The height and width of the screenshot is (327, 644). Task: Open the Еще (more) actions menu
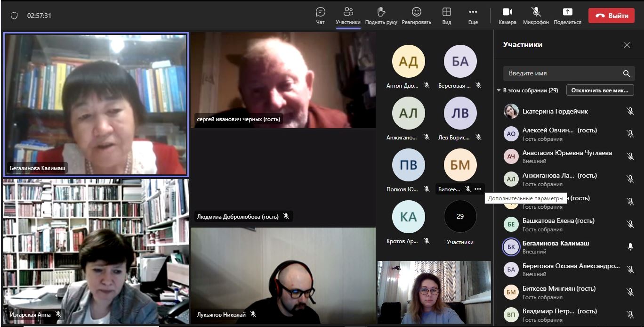[x=473, y=16]
